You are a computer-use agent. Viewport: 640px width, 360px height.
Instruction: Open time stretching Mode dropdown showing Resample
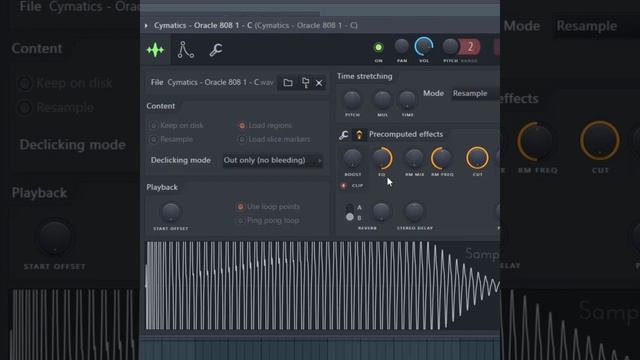point(475,93)
